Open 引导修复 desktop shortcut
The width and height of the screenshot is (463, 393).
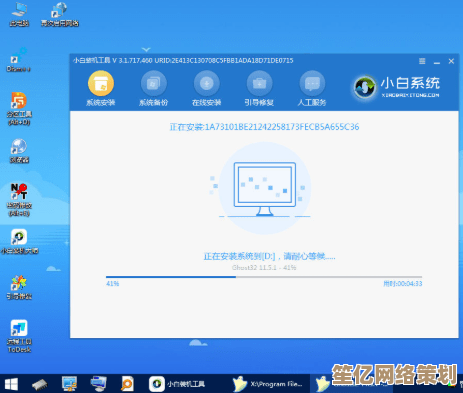tap(19, 287)
